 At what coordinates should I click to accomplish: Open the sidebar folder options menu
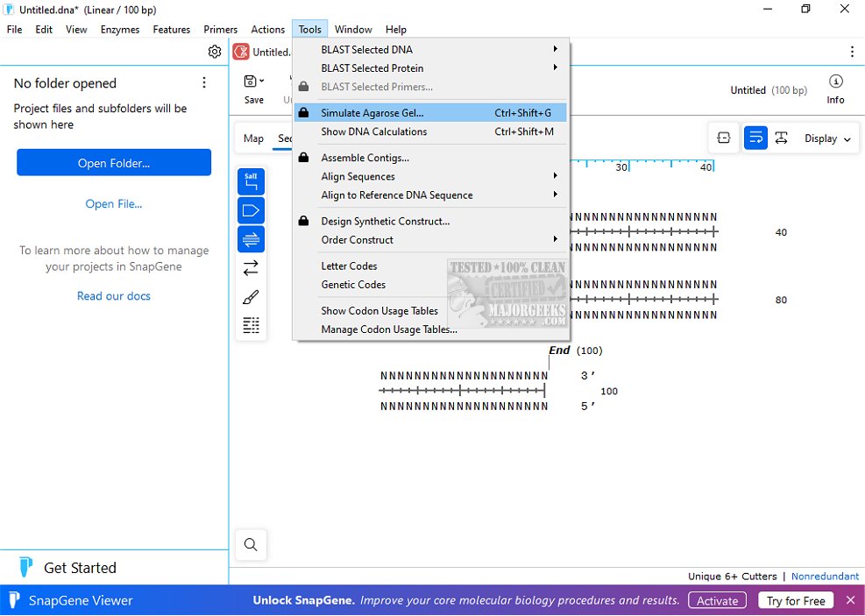pyautogui.click(x=204, y=82)
